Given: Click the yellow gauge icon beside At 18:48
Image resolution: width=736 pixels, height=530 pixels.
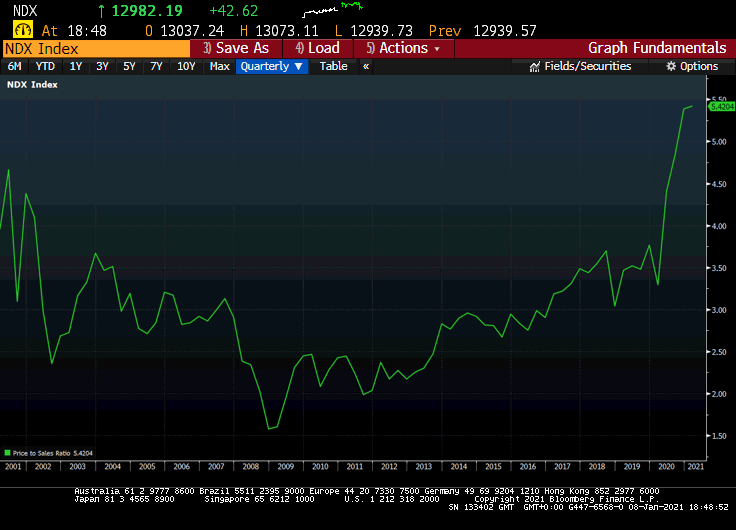Looking at the screenshot, I should pyautogui.click(x=23, y=30).
